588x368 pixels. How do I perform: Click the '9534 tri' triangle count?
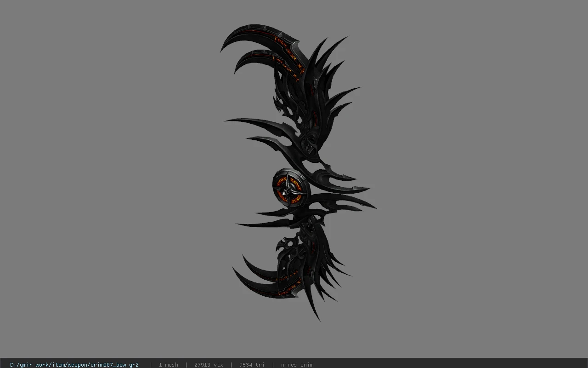tap(252, 365)
